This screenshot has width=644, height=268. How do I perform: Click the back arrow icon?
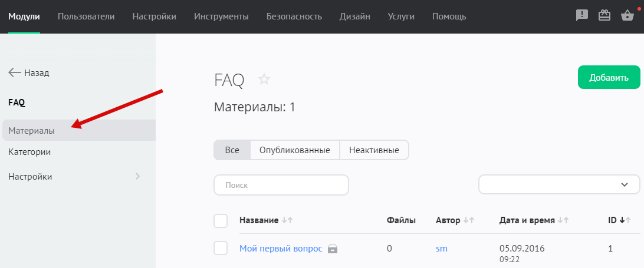tap(15, 73)
